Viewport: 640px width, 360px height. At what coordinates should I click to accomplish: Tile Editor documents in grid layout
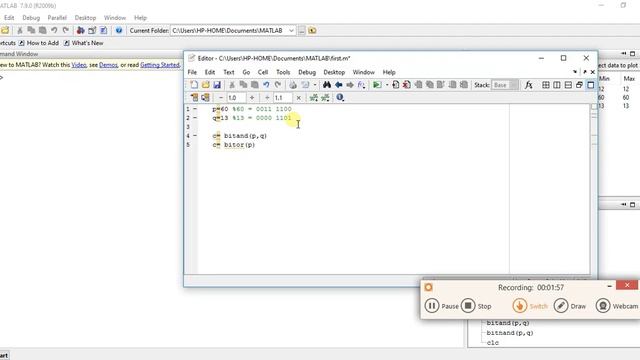click(546, 85)
